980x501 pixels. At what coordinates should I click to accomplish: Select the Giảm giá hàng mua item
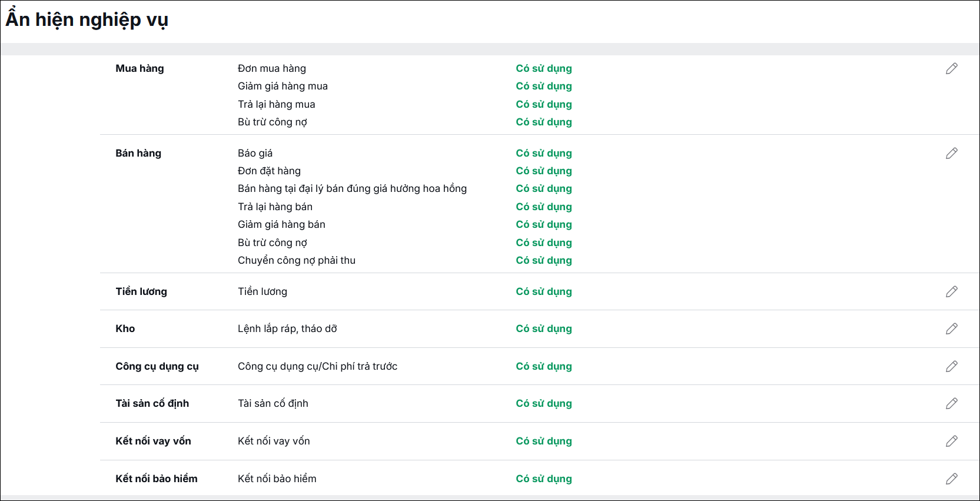click(x=283, y=86)
